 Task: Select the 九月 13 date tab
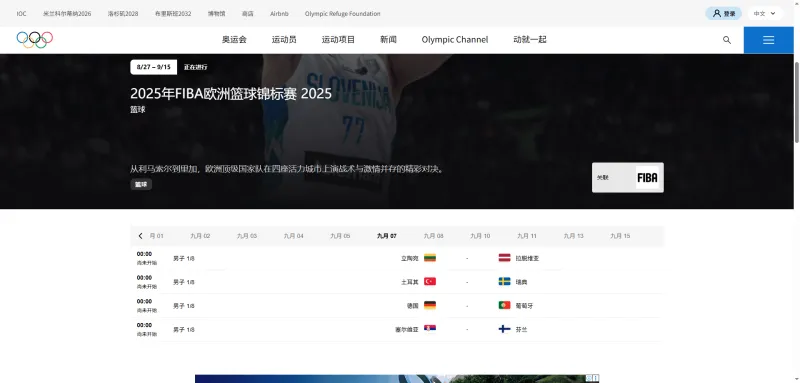pyautogui.click(x=573, y=236)
